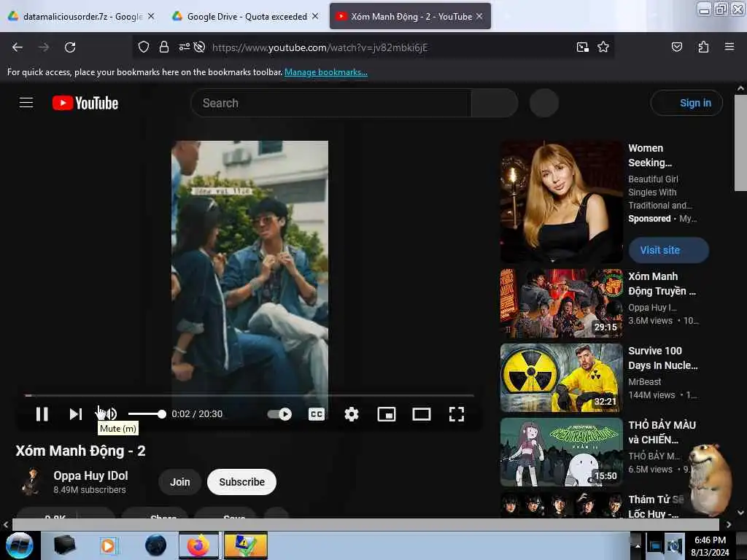The height and width of the screenshot is (560, 747).
Task: Click the search submit button beside Search field
Action: [x=495, y=103]
